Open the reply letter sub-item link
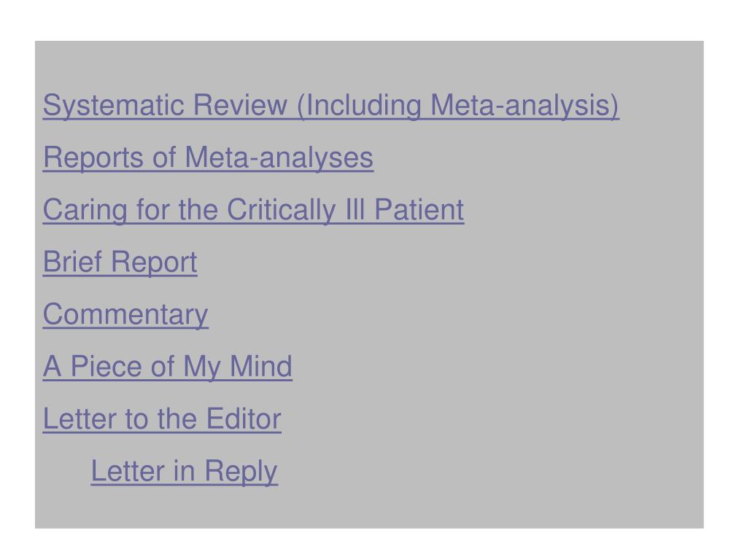This screenshot has width=747, height=560. 185,472
